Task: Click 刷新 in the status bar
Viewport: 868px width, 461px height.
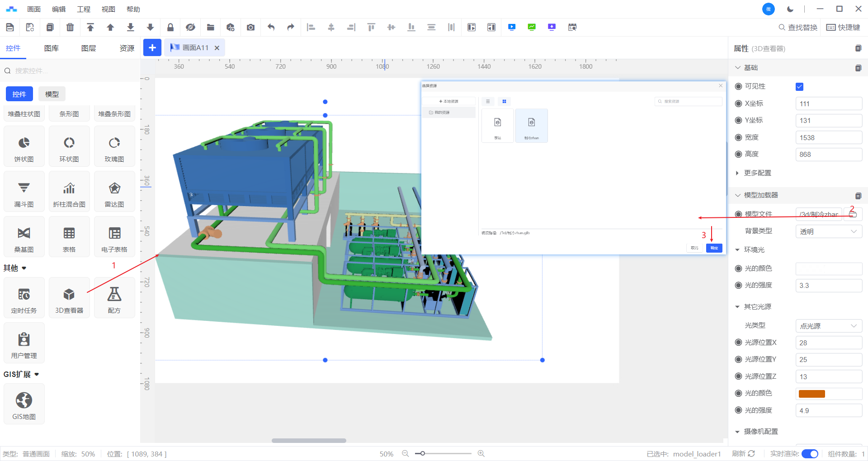Action: point(743,454)
